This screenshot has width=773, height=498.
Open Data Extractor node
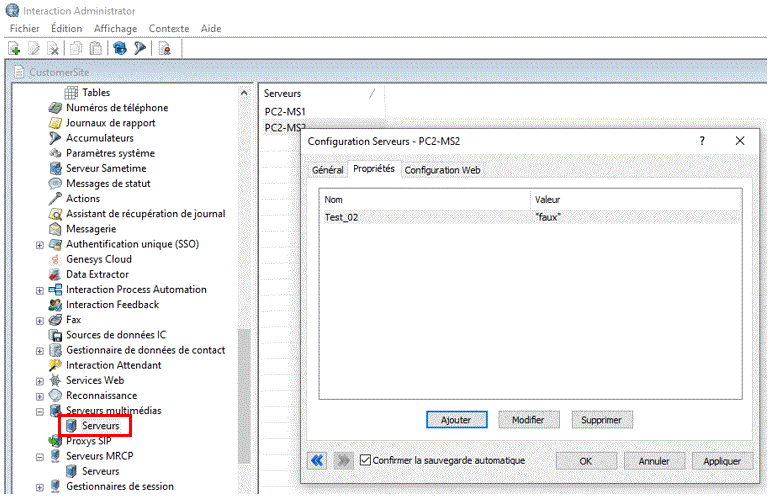(97, 275)
